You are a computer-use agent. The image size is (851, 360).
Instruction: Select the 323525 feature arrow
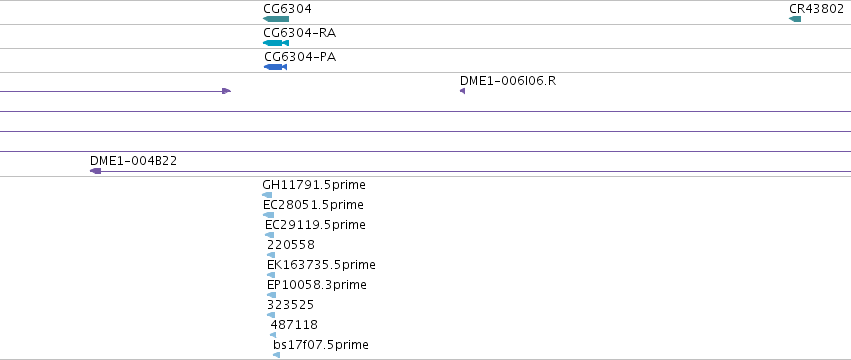click(x=271, y=315)
